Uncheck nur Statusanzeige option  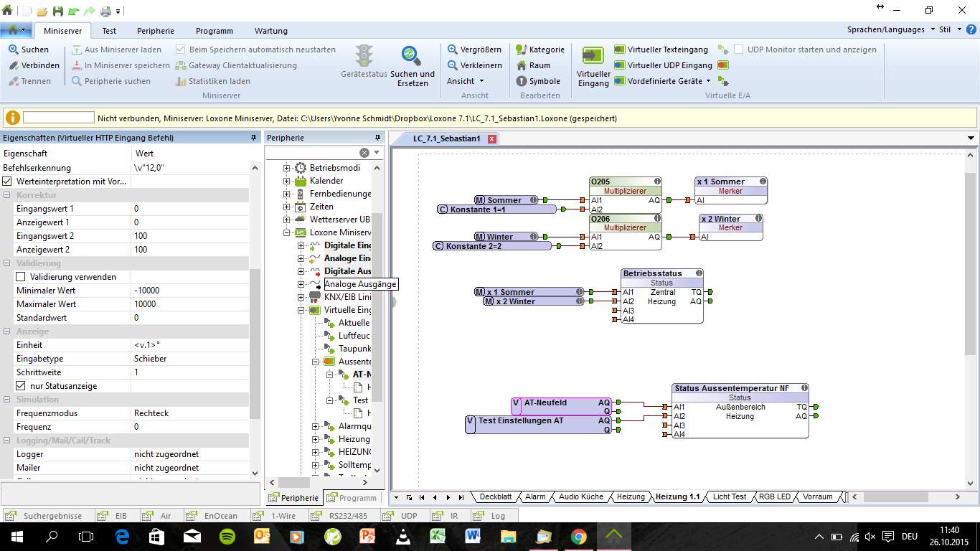point(21,386)
